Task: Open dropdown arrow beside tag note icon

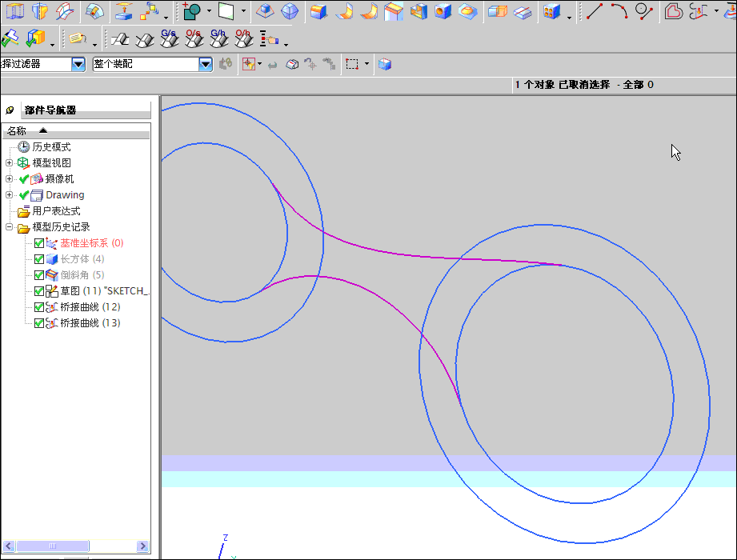Action: 94,45
